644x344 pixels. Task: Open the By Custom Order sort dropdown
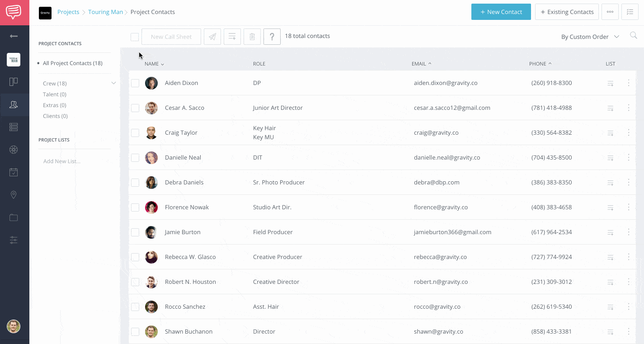click(590, 36)
